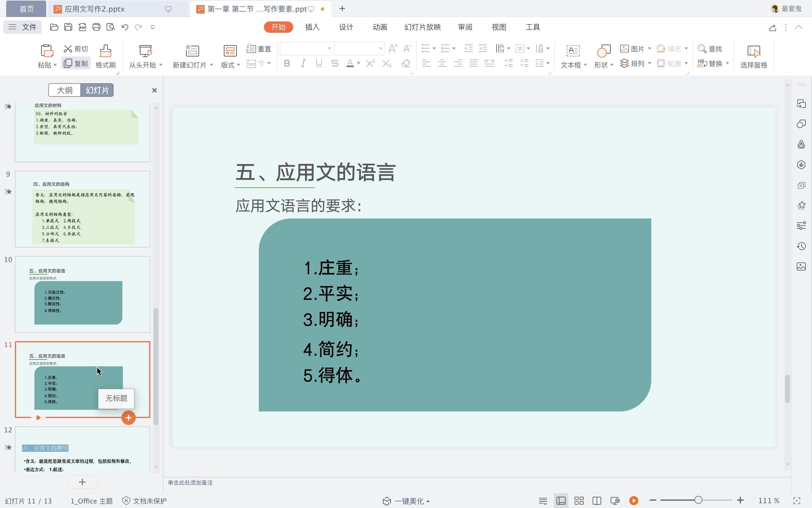
Task: Toggle Underline formatting
Action: point(319,63)
